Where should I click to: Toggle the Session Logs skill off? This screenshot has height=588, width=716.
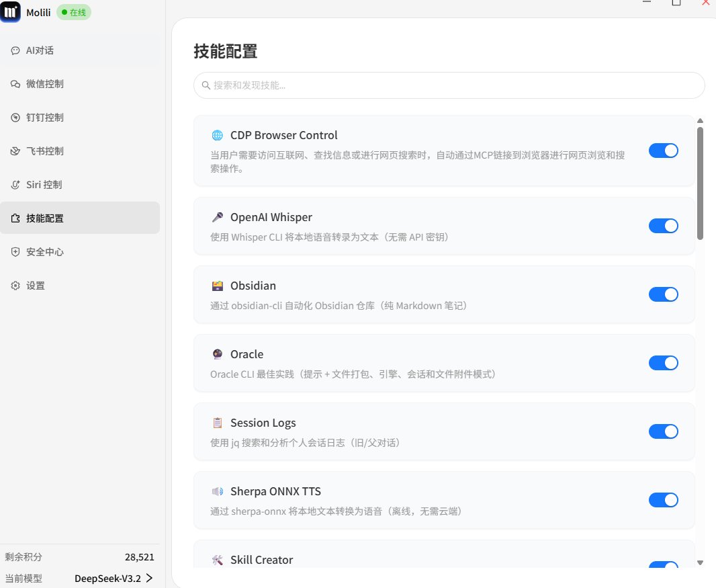pos(664,431)
